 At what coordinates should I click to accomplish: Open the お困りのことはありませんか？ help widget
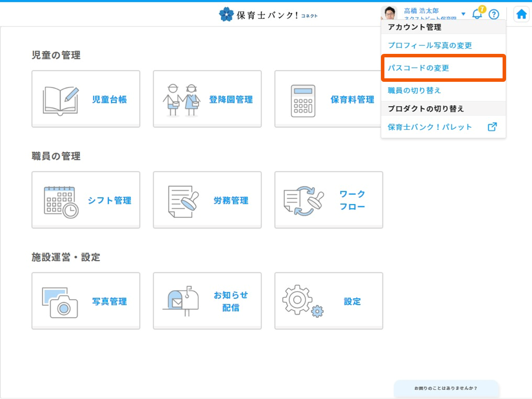446,388
